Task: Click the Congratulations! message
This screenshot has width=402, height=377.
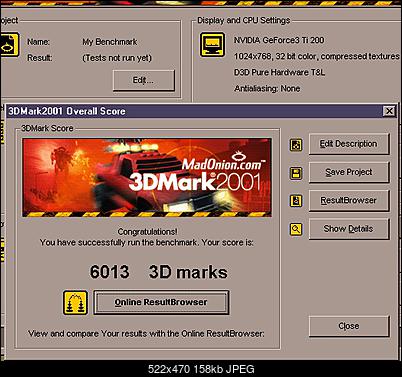Action: point(148,232)
